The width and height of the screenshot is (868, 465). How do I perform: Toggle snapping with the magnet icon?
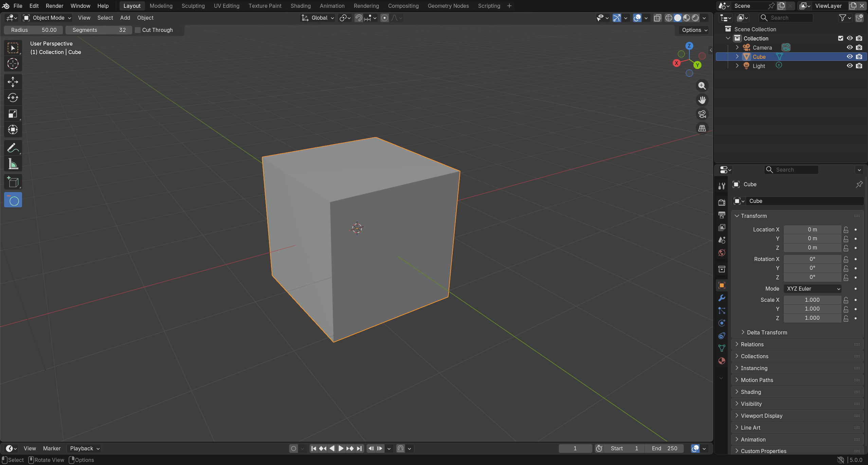tap(358, 18)
